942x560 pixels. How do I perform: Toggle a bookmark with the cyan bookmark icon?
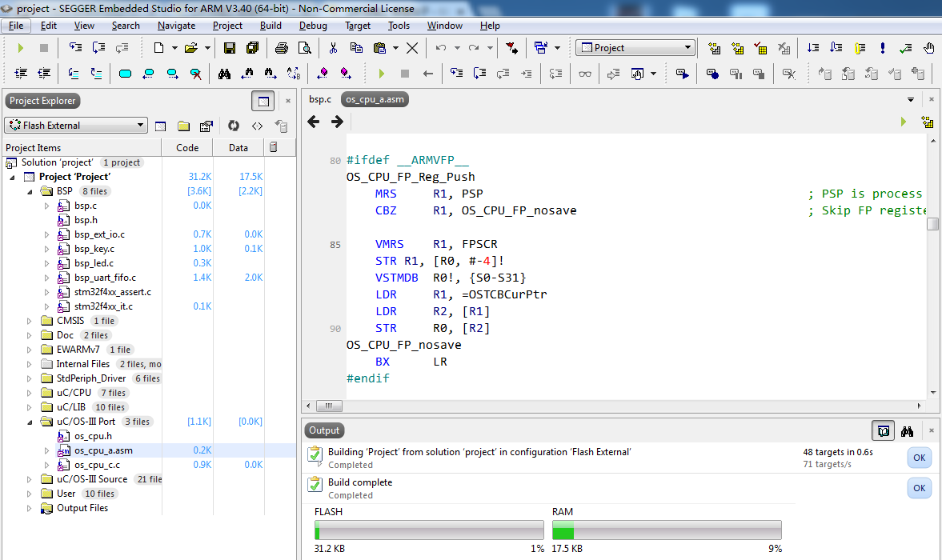125,74
